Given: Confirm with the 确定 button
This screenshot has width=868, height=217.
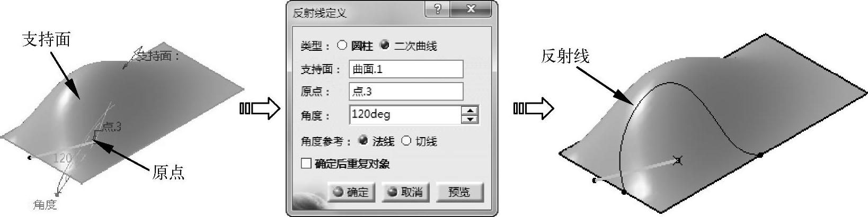Looking at the screenshot, I should point(351,192).
